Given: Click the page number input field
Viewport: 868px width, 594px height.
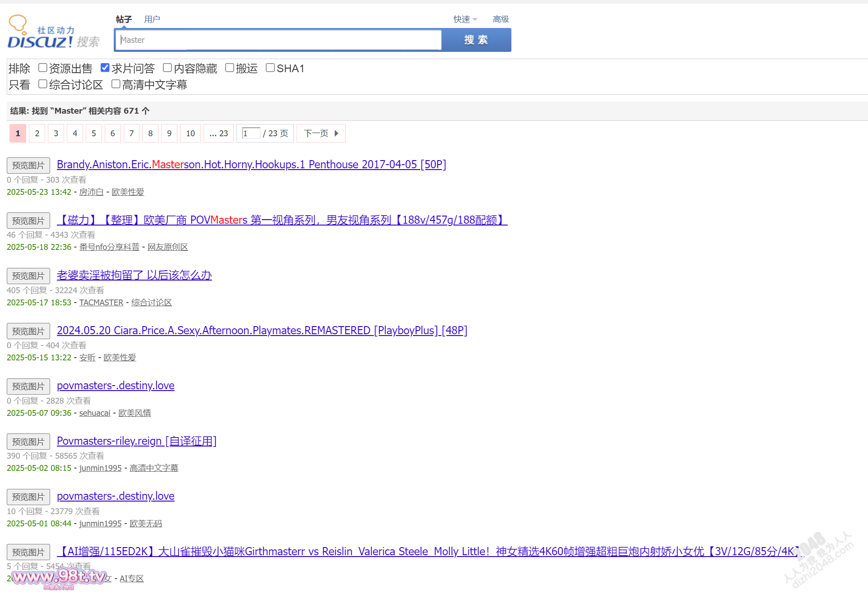Looking at the screenshot, I should pos(251,133).
